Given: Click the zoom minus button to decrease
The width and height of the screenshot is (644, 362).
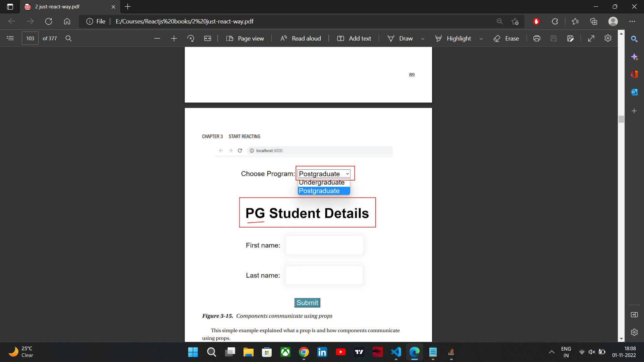Looking at the screenshot, I should pos(157,39).
